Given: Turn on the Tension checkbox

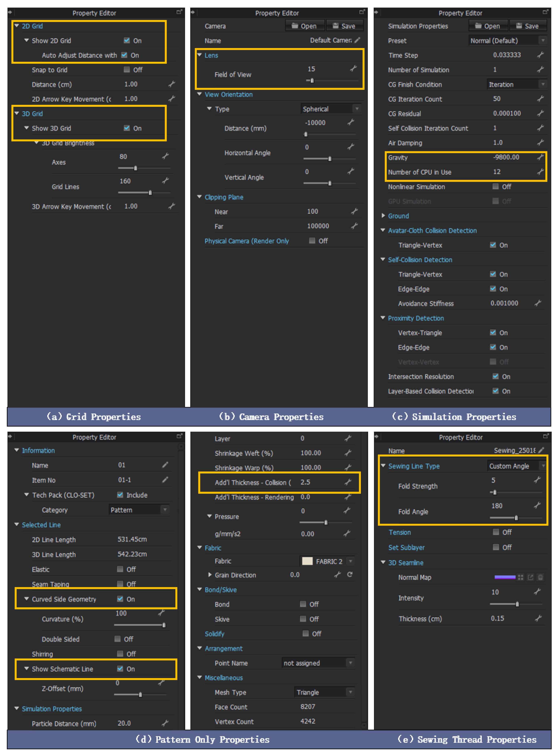Looking at the screenshot, I should 496,532.
